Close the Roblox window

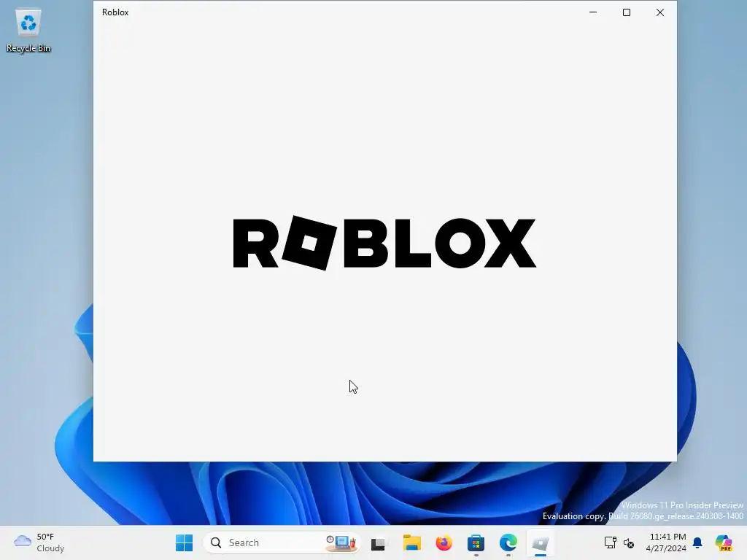click(x=659, y=12)
